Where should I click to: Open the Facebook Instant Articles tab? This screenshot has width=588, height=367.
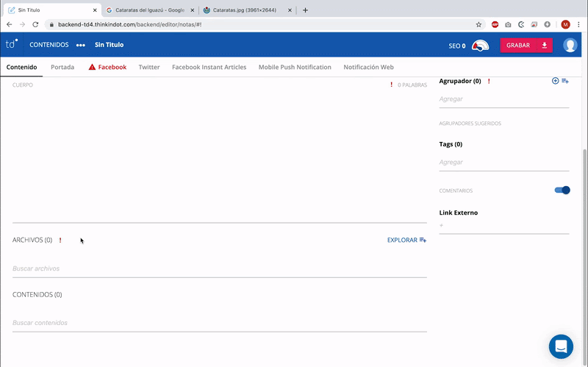[209, 67]
